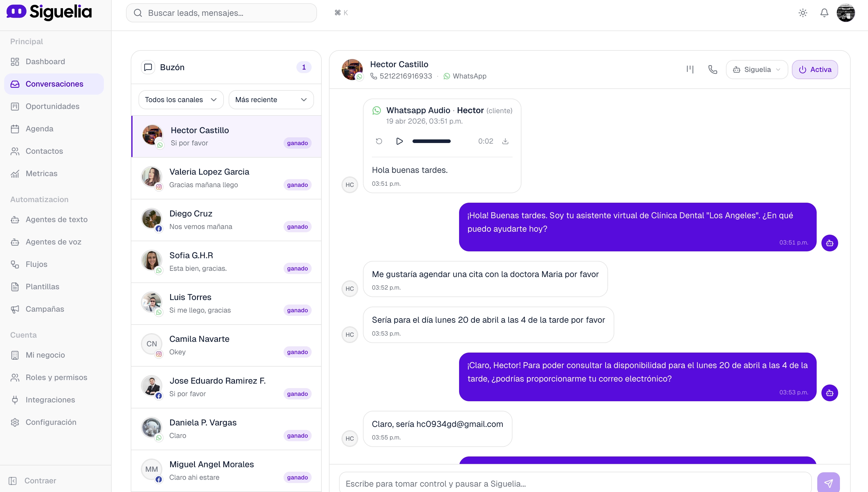Download the Whatsapp Audio message
The height and width of the screenshot is (492, 868).
tap(505, 141)
